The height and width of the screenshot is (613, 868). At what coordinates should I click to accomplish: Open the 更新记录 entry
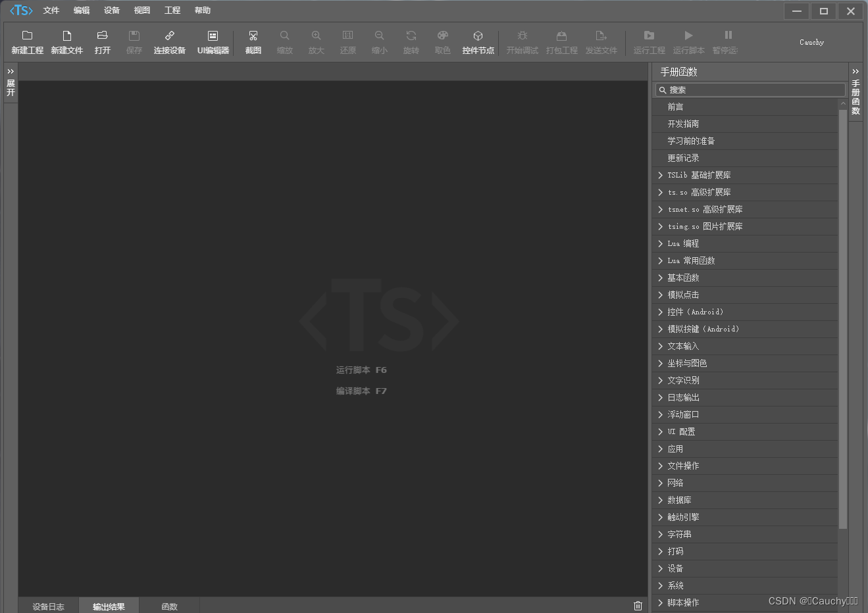(x=744, y=158)
